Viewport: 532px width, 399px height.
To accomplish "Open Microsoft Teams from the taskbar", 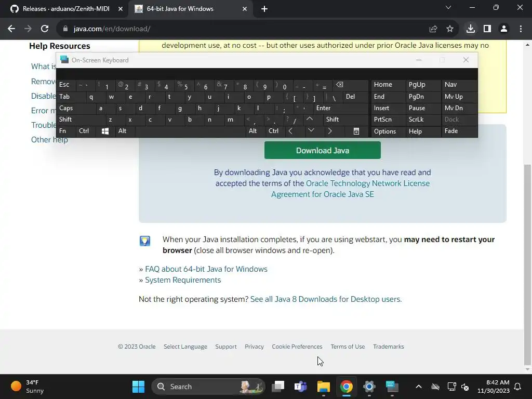I will click(301, 387).
